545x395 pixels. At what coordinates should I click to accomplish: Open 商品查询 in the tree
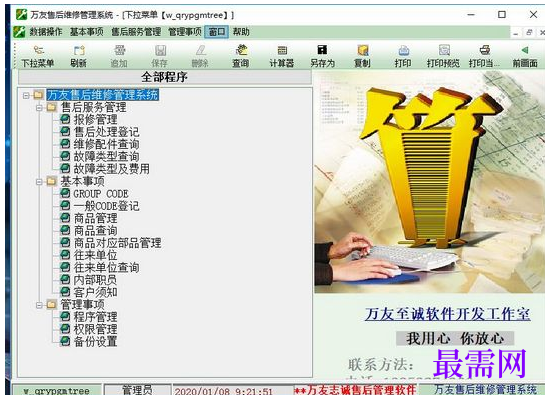[x=95, y=231]
